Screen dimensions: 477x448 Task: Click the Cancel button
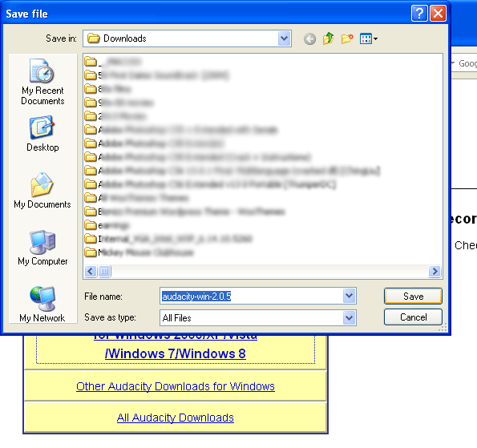(x=413, y=317)
